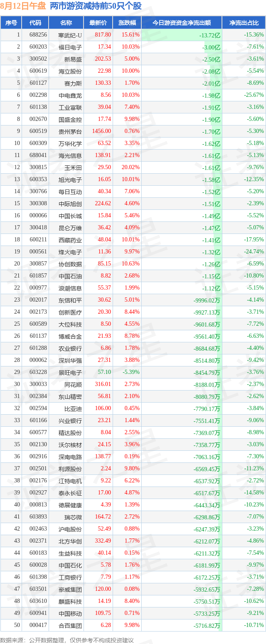Select stock name 比亚迪
Image resolution: width=266 pixels, height=644 pixels.
click(73, 409)
